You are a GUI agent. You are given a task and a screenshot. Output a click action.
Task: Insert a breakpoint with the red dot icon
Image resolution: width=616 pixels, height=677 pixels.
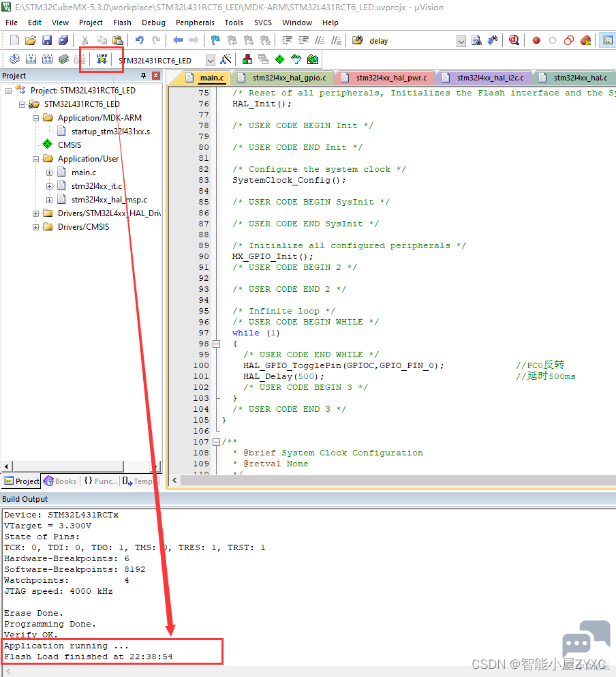point(536,40)
